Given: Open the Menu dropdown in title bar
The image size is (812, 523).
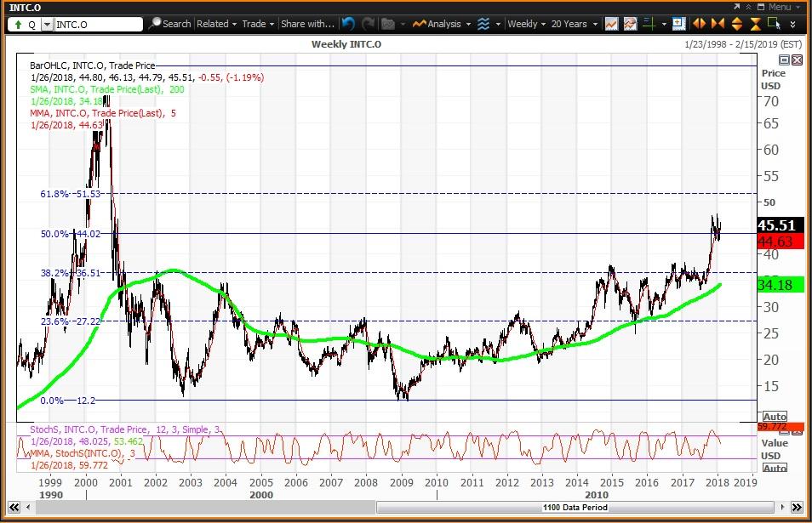Looking at the screenshot, I should 784,7.
